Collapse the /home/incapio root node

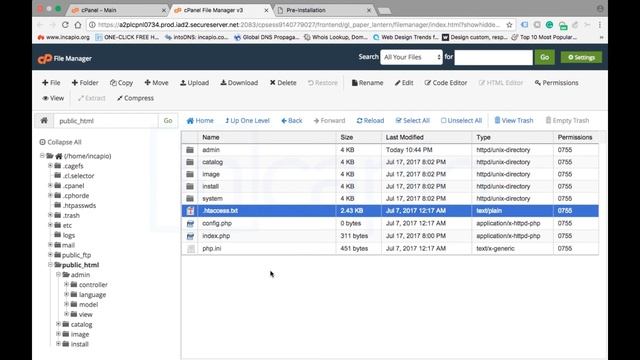coord(42,156)
